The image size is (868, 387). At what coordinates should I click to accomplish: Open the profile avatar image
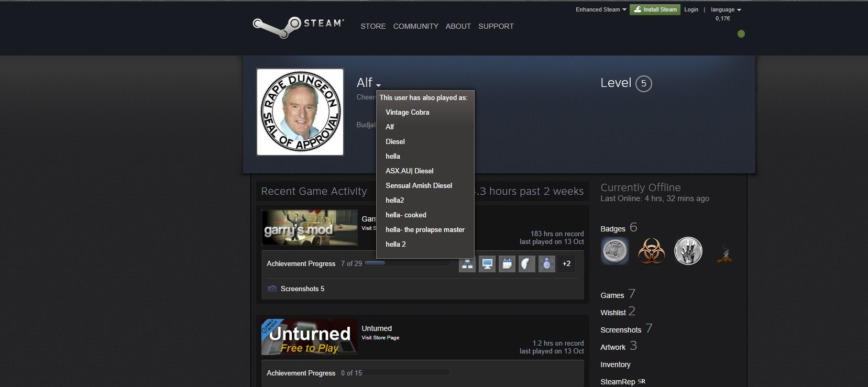pos(300,112)
